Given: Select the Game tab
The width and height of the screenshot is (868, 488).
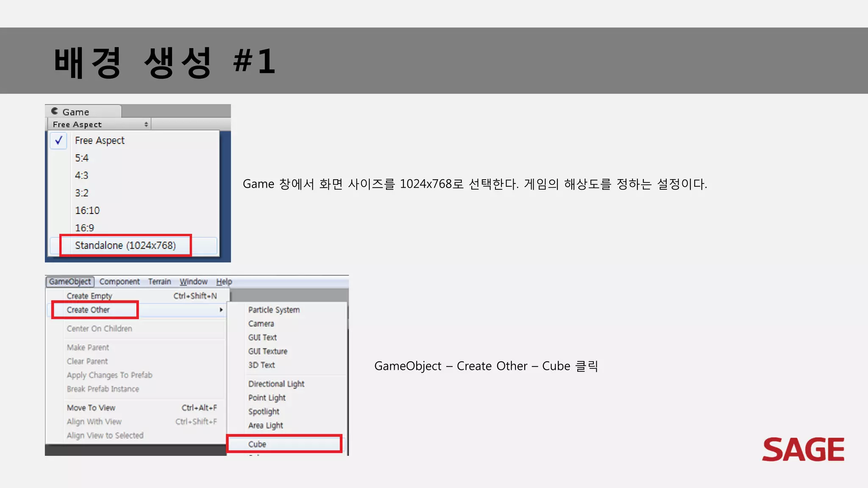Looking at the screenshot, I should point(83,111).
